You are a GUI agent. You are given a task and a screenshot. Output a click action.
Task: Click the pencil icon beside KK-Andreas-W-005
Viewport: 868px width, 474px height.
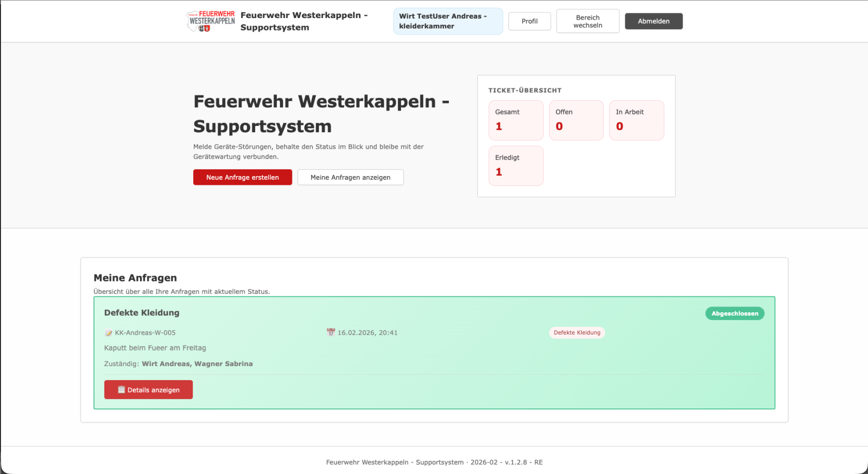(108, 333)
